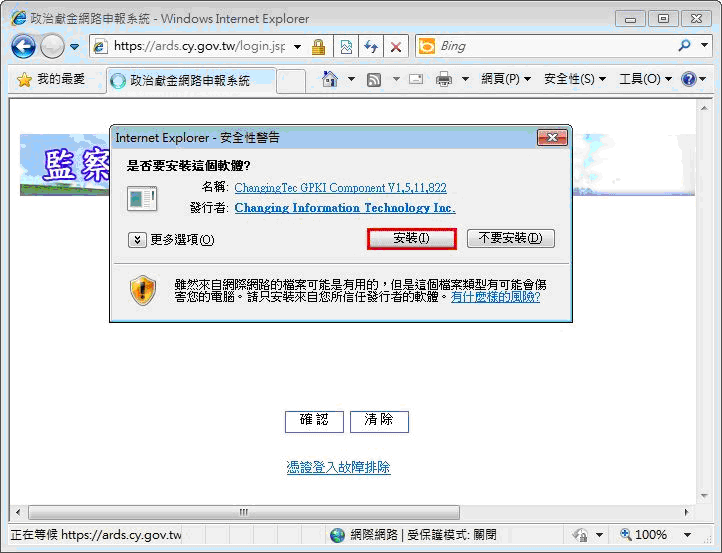Viewport: 722px width, 553px height.
Task: Click the Refresh page icon
Action: coord(371,47)
